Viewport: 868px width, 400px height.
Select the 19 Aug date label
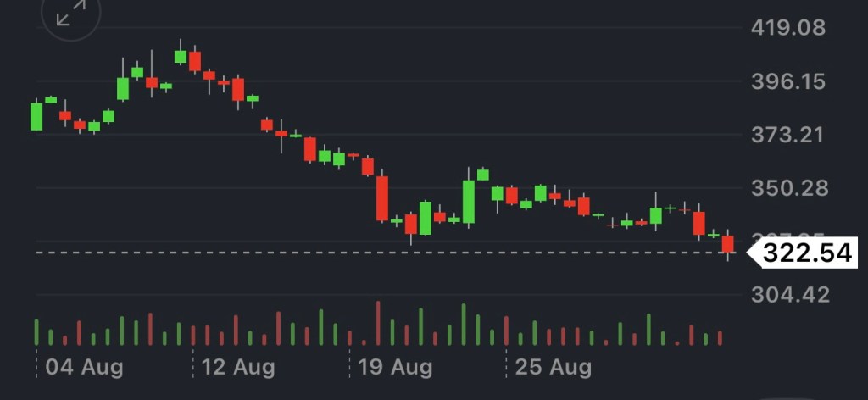coord(394,368)
